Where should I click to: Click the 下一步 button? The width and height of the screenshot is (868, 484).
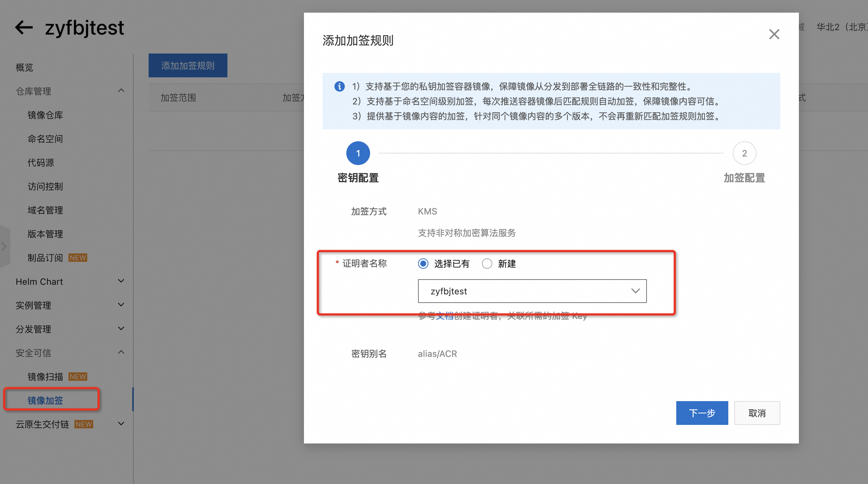[x=702, y=413]
